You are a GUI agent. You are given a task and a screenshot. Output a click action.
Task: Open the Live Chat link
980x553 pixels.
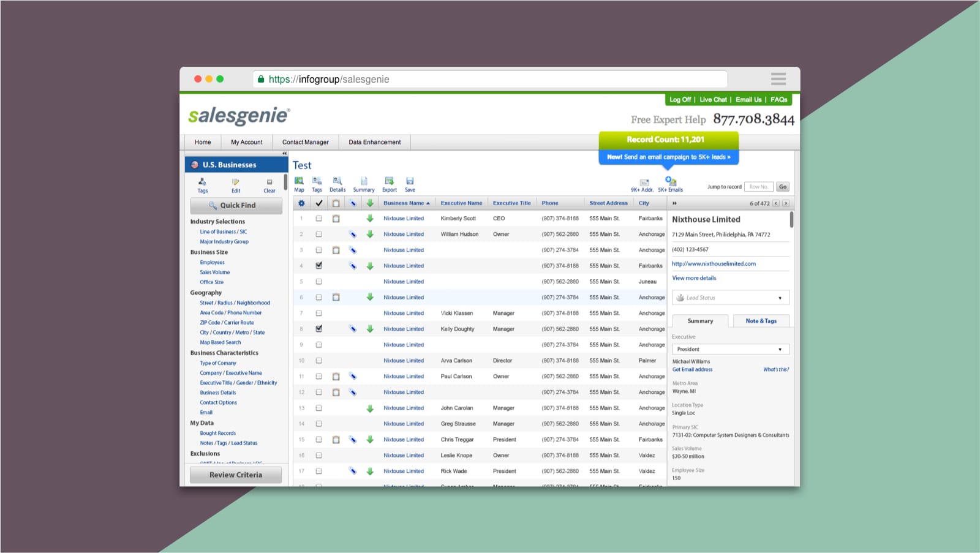pos(713,100)
